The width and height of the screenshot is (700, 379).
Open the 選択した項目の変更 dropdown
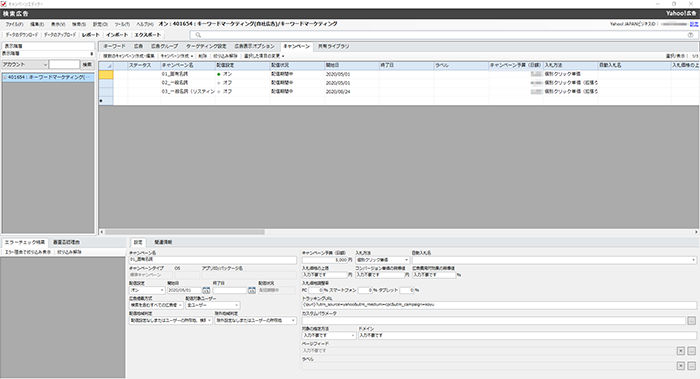click(264, 56)
